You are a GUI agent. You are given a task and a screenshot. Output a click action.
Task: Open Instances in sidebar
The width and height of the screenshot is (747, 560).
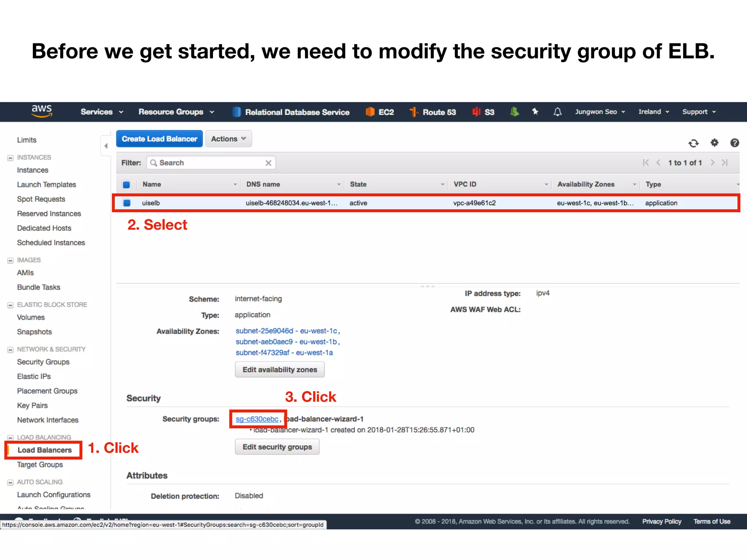coord(32,170)
